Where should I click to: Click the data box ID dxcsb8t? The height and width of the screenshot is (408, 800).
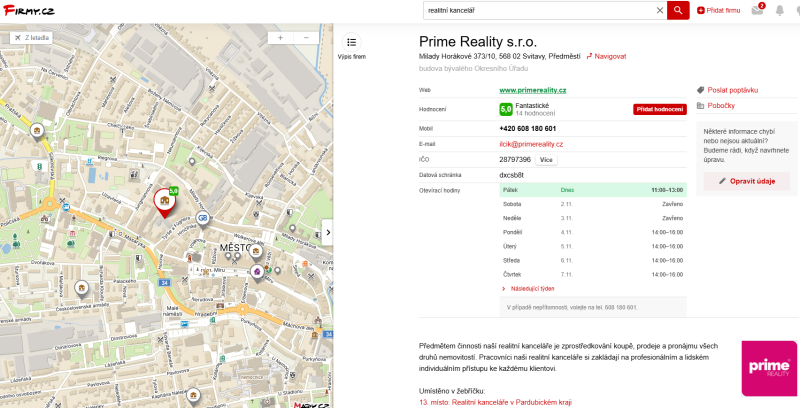512,175
